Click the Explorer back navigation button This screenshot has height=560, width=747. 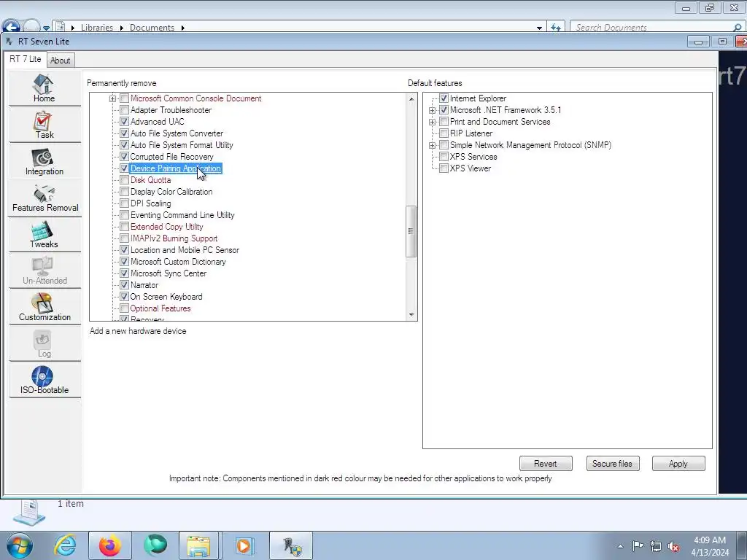click(12, 26)
